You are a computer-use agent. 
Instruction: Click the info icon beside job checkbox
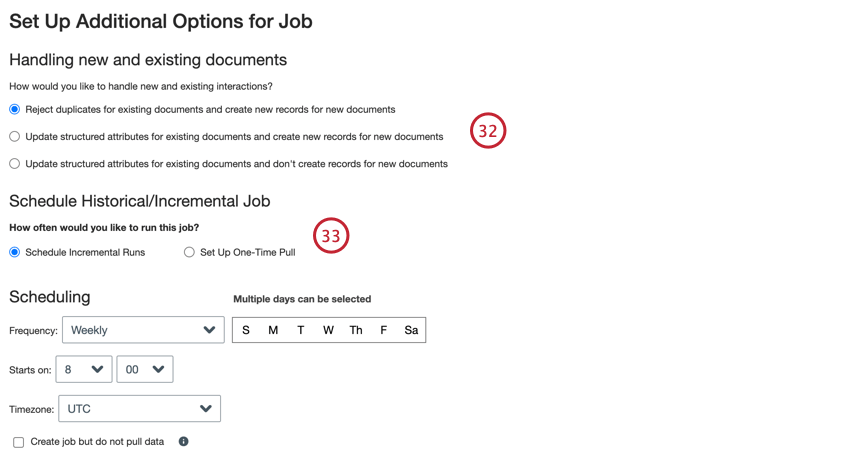click(x=183, y=441)
